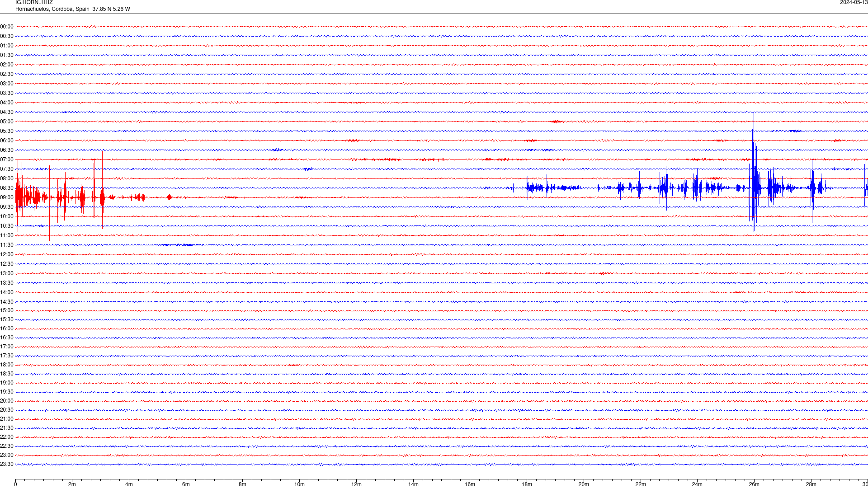Select the 11:30 time row label
This screenshot has height=488, width=868.
tap(7, 245)
